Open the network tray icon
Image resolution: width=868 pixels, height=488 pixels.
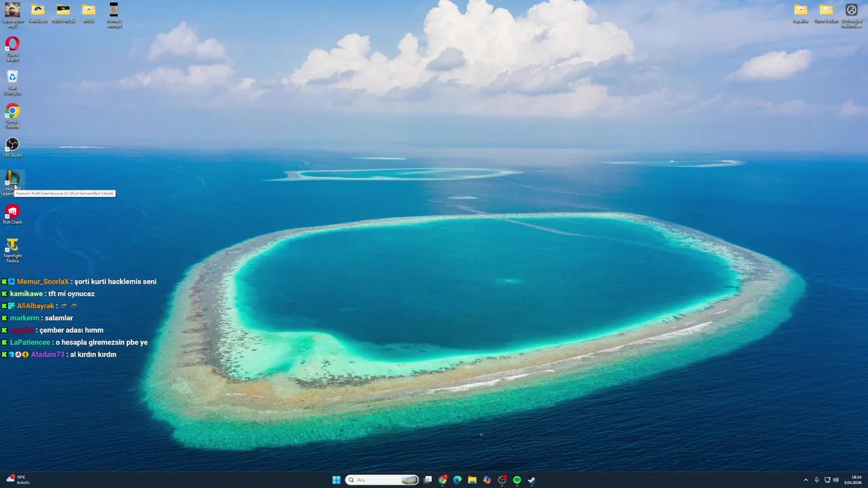[827, 480]
